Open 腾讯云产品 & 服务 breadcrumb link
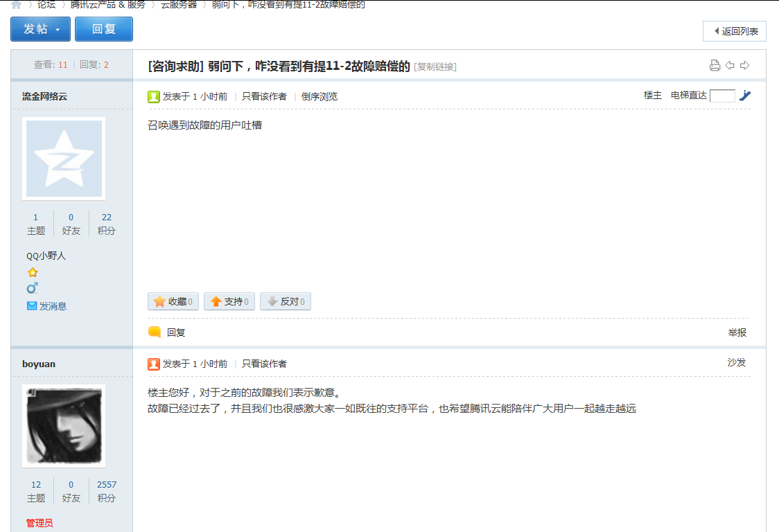This screenshot has width=779, height=532. click(x=108, y=5)
